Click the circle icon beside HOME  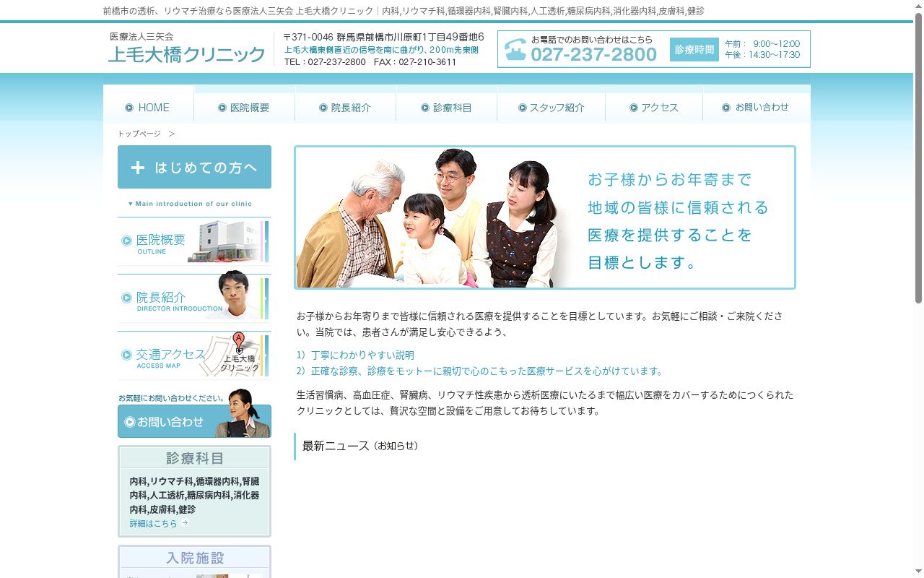point(129,108)
